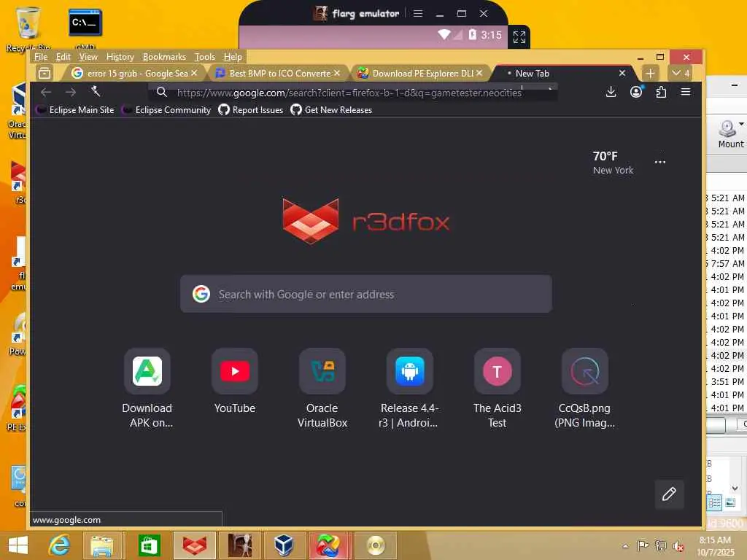
Task: Expand the list all tabs dropdown
Action: click(x=681, y=74)
